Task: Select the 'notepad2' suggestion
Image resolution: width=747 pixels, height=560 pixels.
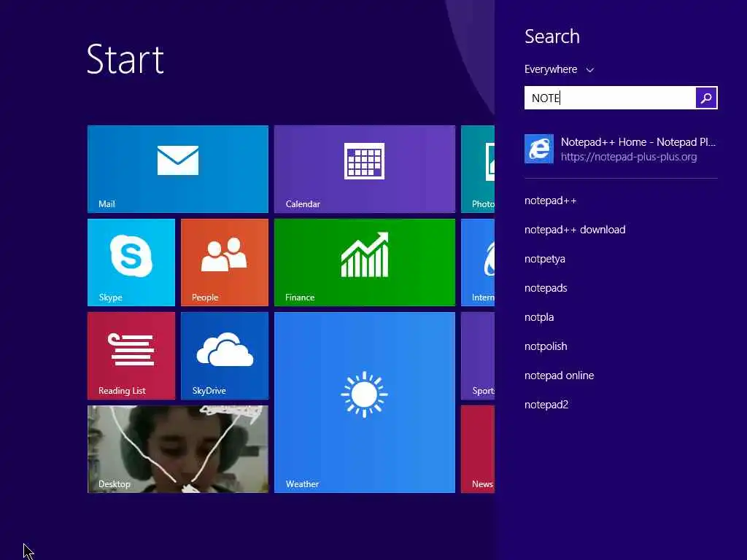Action: click(546, 405)
